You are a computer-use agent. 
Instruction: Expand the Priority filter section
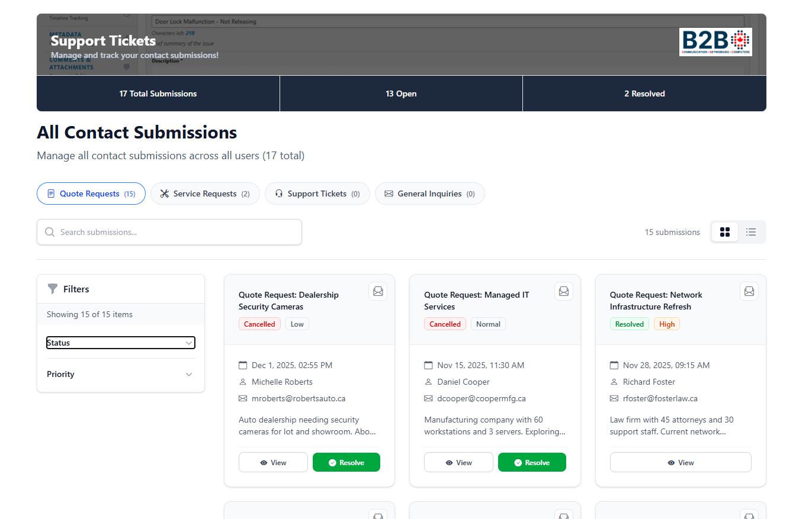pyautogui.click(x=120, y=374)
